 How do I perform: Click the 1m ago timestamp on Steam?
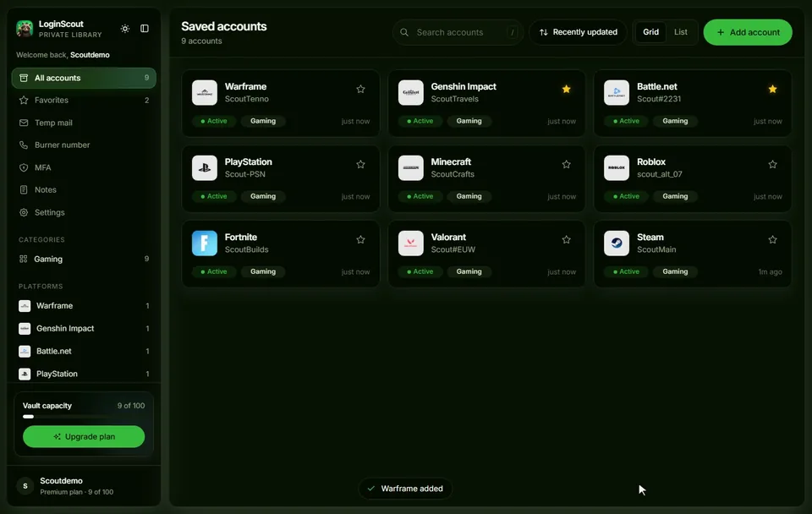click(x=770, y=271)
